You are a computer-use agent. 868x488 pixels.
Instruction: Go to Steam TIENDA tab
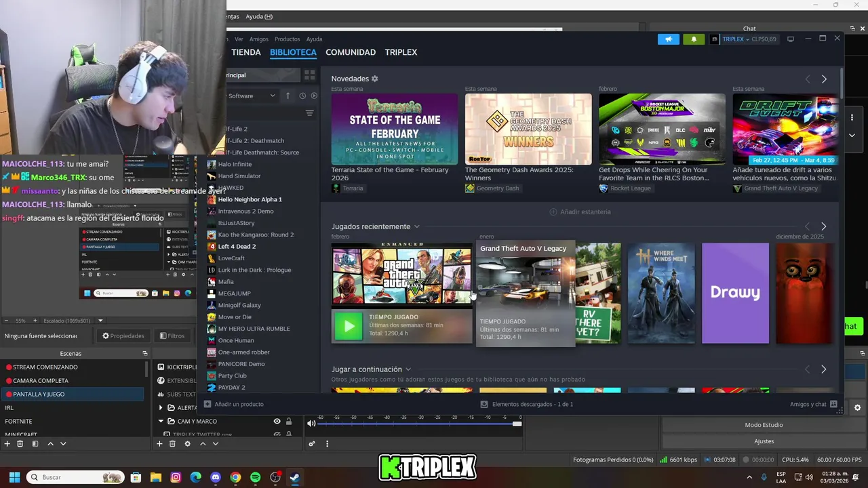pos(246,52)
